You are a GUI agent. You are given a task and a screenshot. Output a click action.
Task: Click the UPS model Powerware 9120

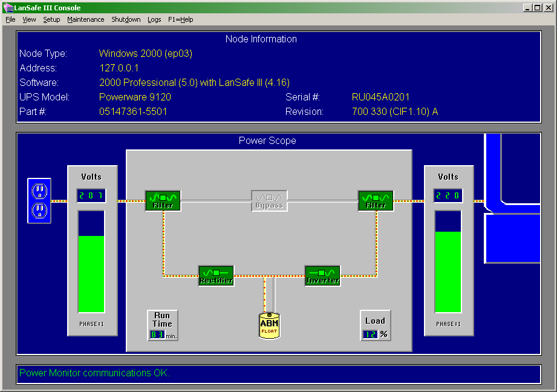(x=135, y=97)
